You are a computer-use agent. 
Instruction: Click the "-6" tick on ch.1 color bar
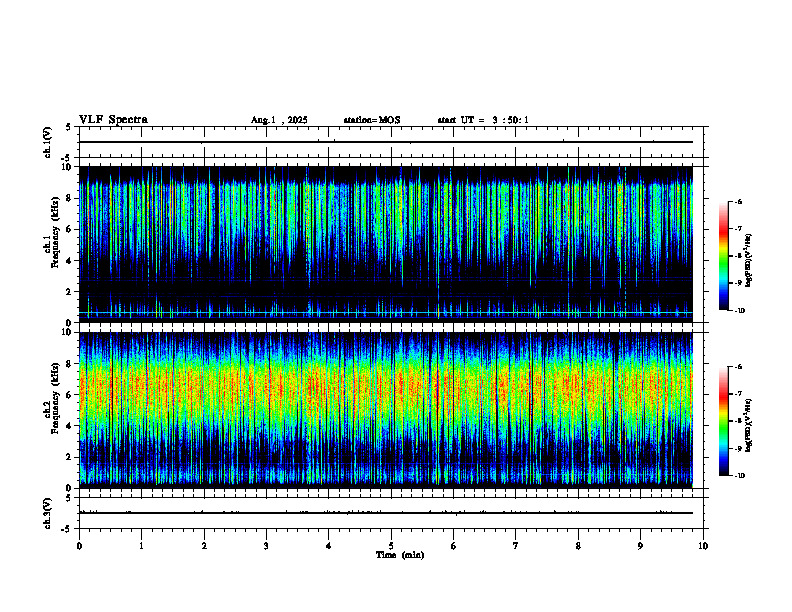738,202
